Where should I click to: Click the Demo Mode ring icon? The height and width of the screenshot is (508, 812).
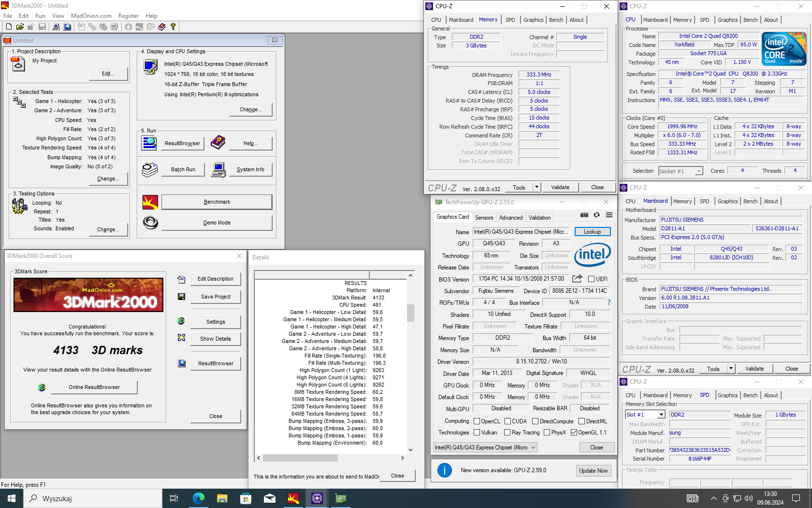pyautogui.click(x=150, y=223)
